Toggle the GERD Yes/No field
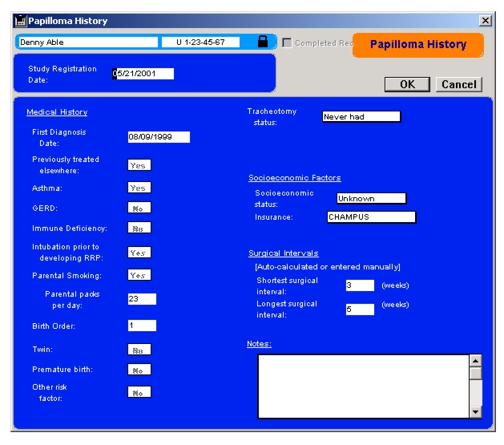 coord(139,208)
